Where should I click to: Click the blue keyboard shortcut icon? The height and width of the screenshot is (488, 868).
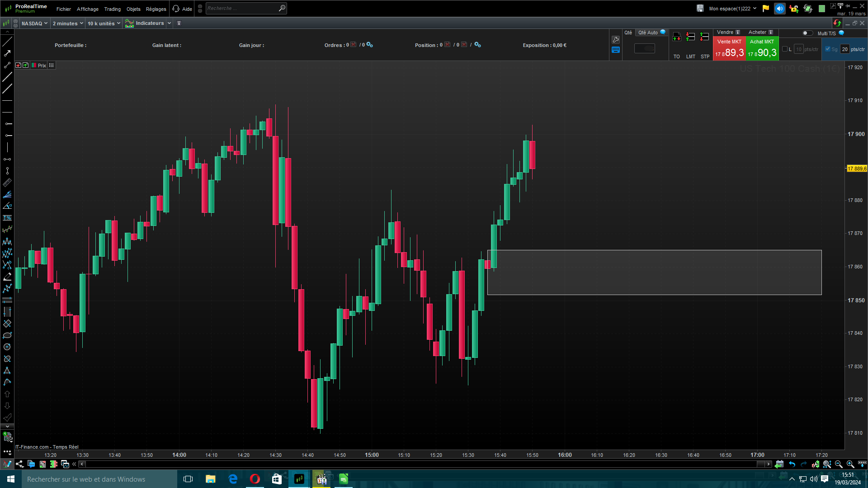(615, 50)
